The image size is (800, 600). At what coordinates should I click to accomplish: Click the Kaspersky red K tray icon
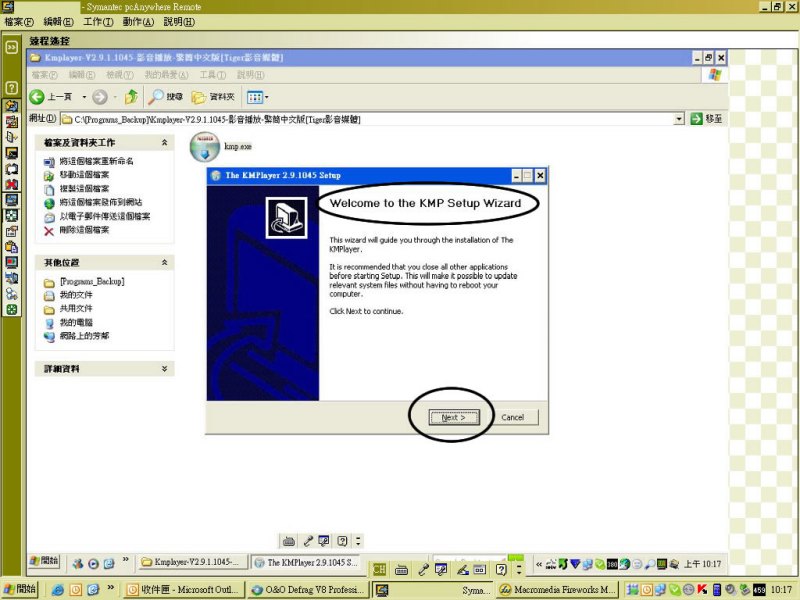pos(703,589)
